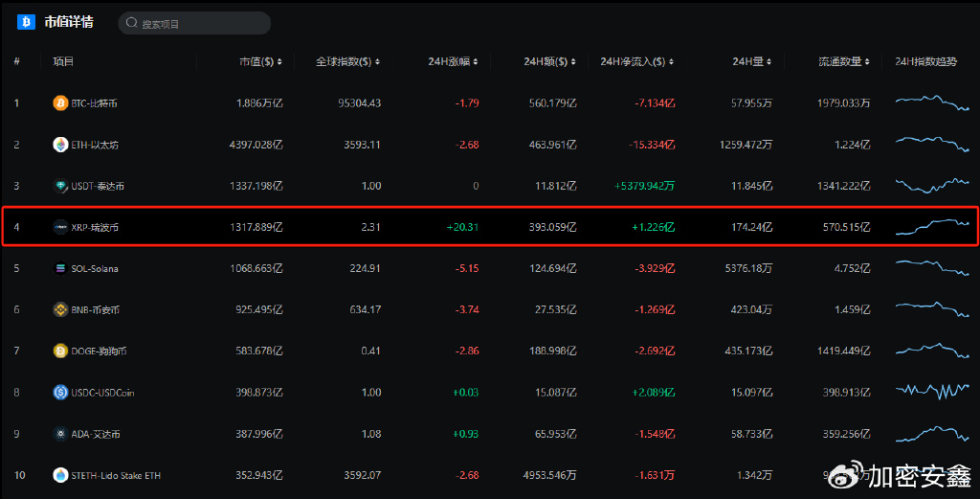Sort by 市值($) column
The width and height of the screenshot is (980, 499).
click(x=260, y=61)
